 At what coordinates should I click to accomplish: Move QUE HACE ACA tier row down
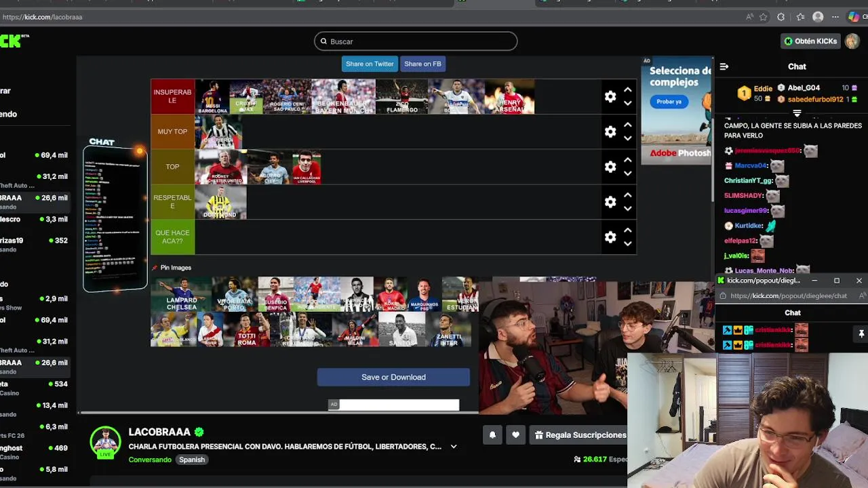(x=628, y=244)
